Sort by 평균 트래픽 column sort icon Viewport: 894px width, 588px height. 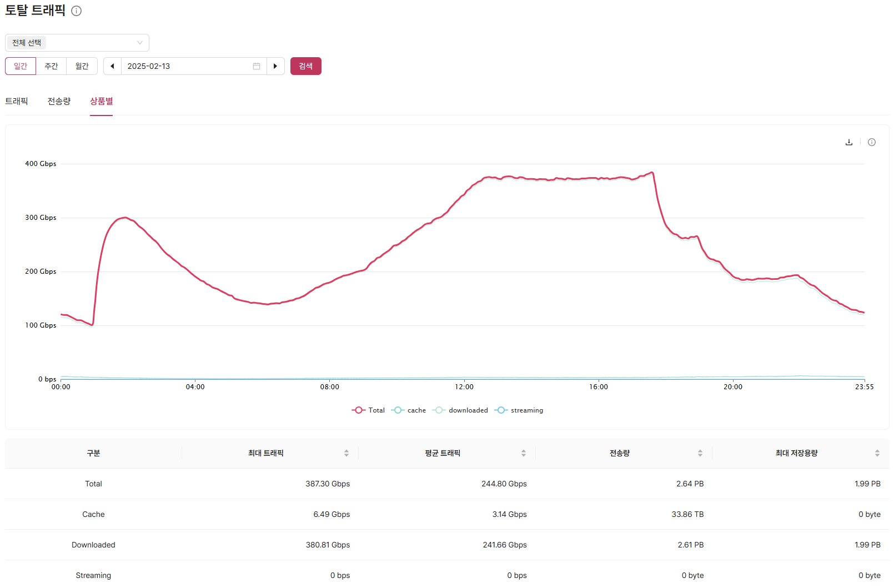523,453
